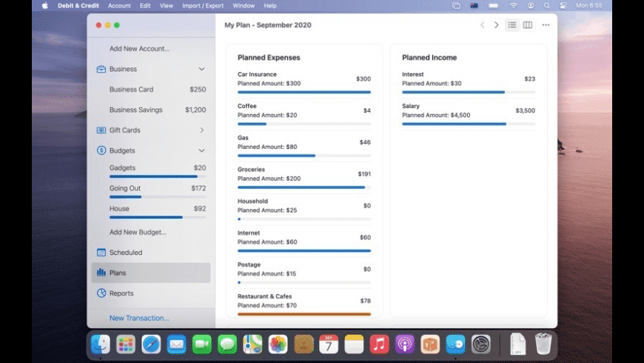Viewport: 644px width, 363px height.
Task: Open Music from the Dock
Action: coord(380,344)
